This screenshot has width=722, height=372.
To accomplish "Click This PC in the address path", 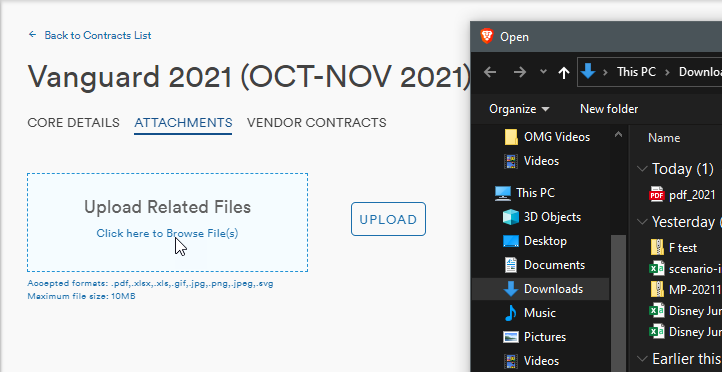I will pyautogui.click(x=636, y=72).
